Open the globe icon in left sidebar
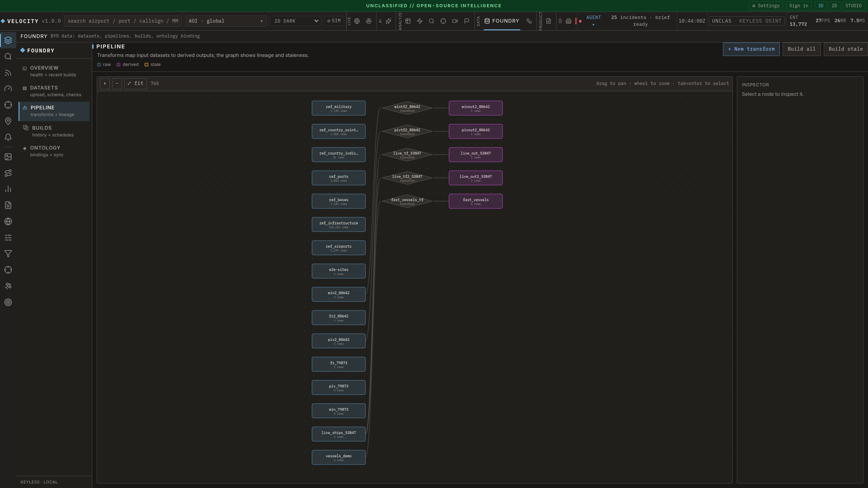The width and height of the screenshot is (868, 488). point(8,221)
